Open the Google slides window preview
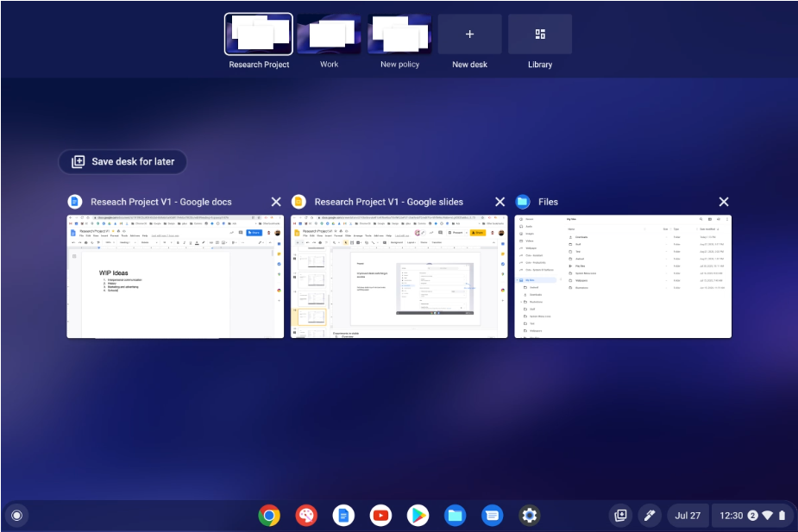The width and height of the screenshot is (798, 532). coord(399,276)
